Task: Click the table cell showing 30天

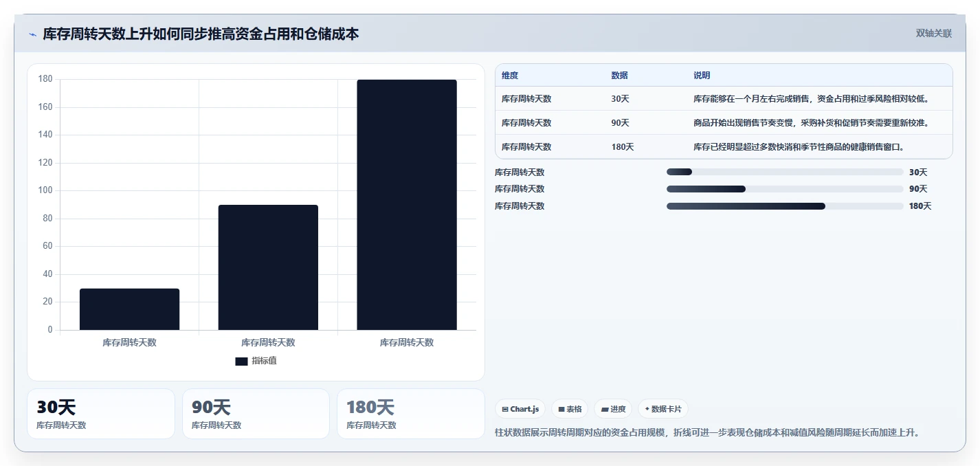Action: tap(620, 99)
